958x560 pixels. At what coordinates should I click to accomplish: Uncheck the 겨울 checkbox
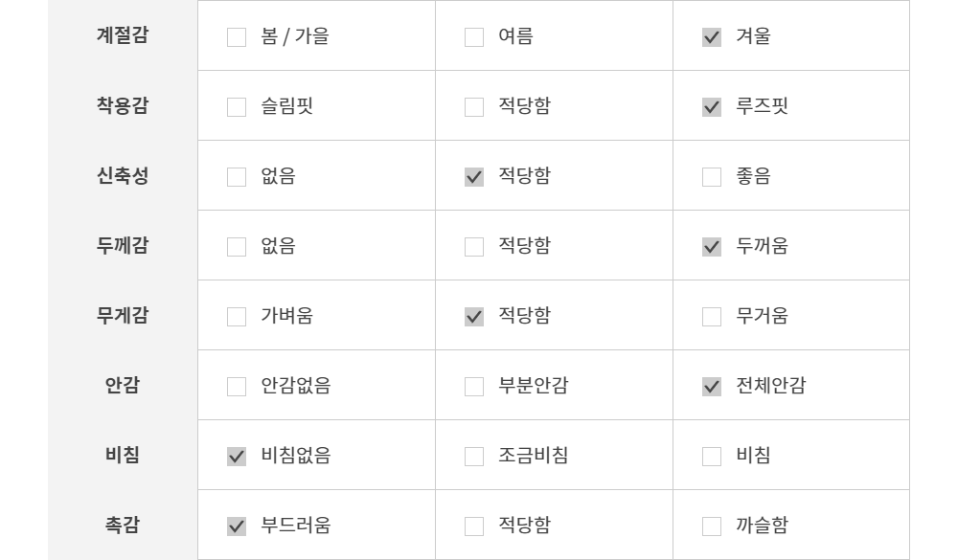point(712,37)
